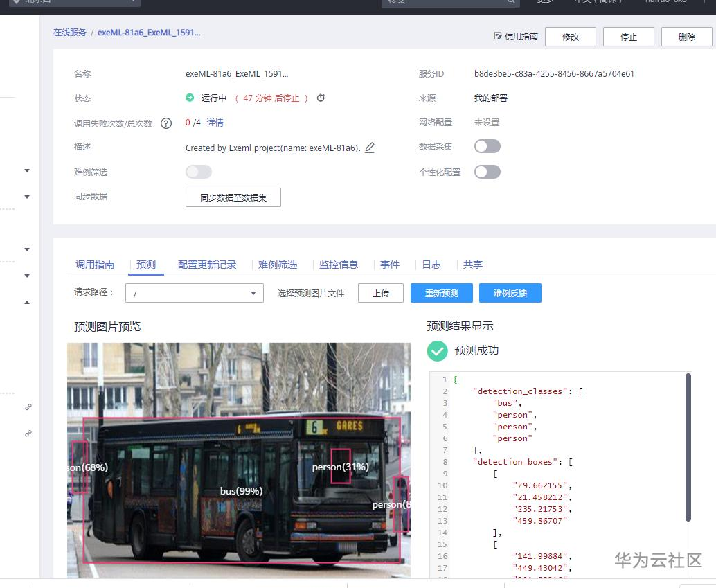Click the "detection_boxes" line in JSON
The width and height of the screenshot is (716, 588).
click(522, 462)
